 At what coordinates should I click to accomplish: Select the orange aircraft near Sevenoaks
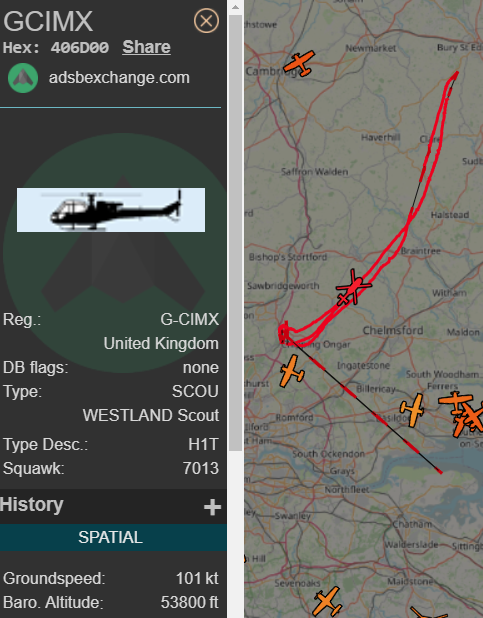[328, 602]
